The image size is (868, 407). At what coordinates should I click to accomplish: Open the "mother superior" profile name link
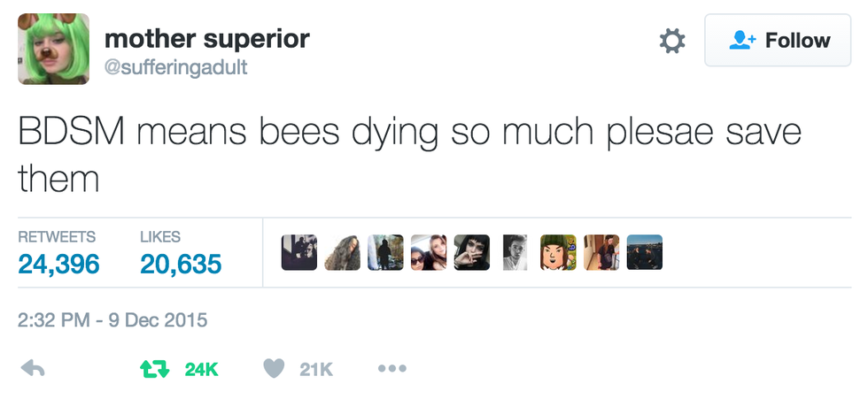click(x=207, y=39)
